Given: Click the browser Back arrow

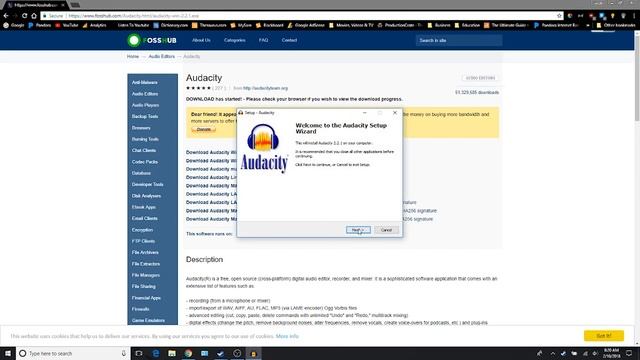Looking at the screenshot, I should (x=6, y=16).
